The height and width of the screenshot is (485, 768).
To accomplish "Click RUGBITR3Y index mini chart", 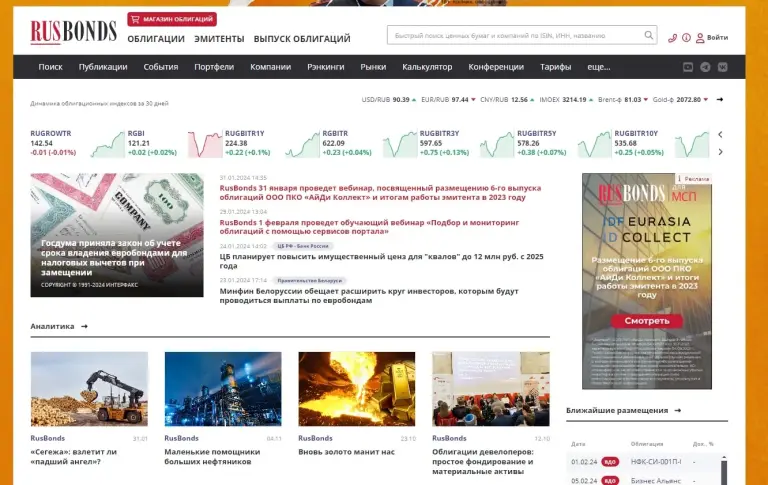I will coord(497,144).
